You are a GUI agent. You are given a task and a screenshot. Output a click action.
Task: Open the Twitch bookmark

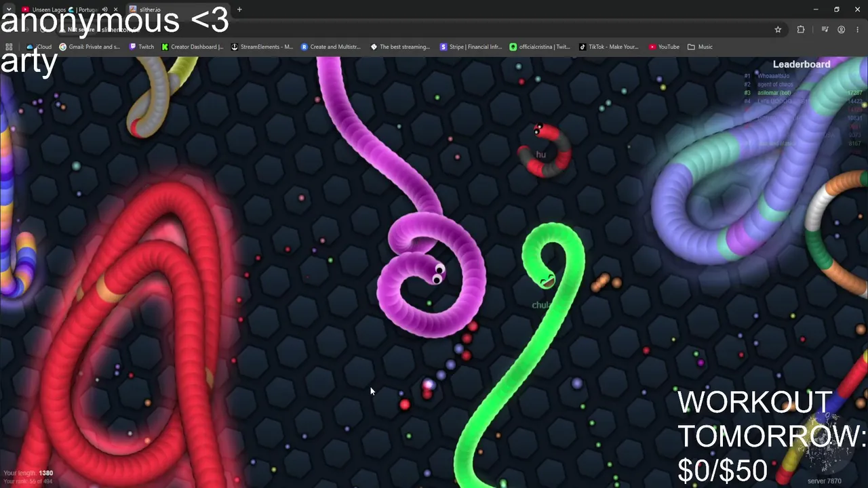141,47
